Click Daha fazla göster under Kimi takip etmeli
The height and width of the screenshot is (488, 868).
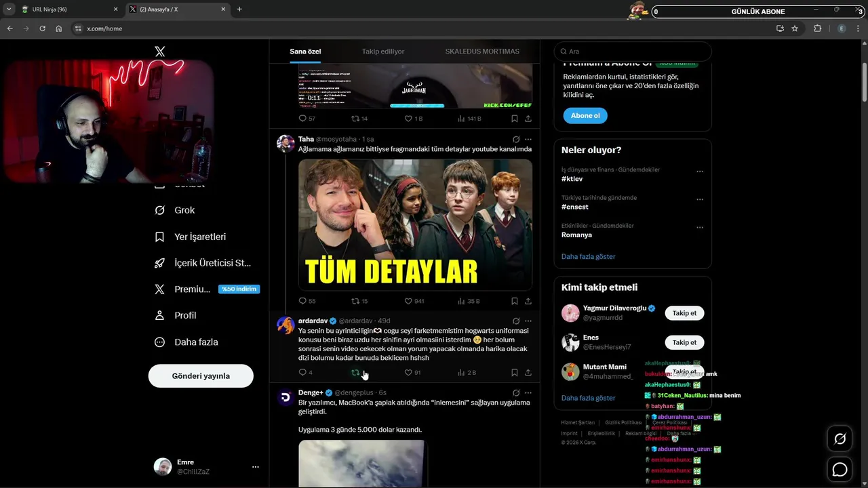(589, 398)
